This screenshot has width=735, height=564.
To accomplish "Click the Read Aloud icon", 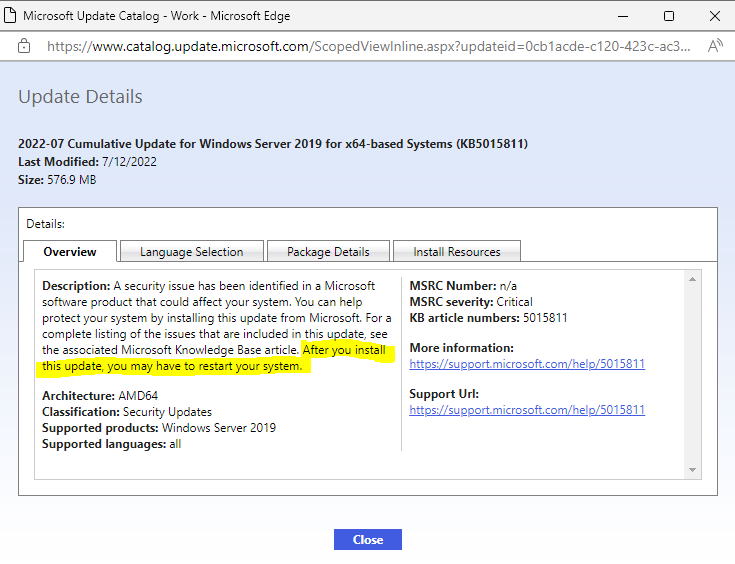I will [715, 46].
